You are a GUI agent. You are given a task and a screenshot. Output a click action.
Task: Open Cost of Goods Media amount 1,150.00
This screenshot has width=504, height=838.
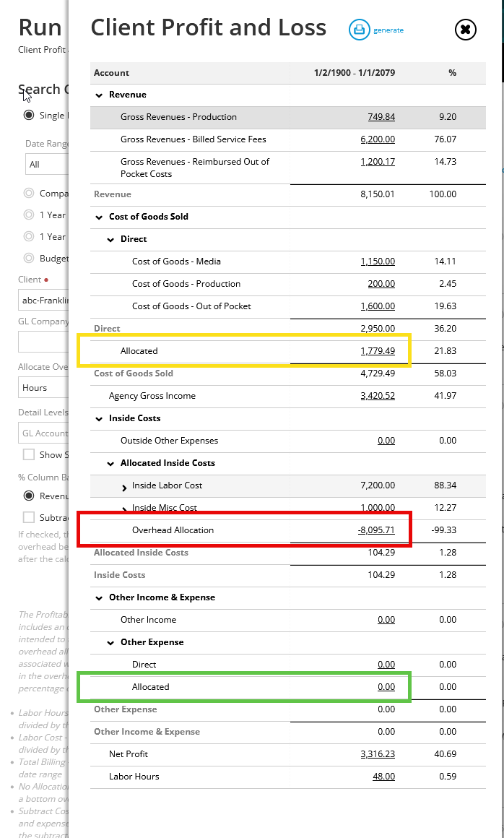(x=378, y=262)
